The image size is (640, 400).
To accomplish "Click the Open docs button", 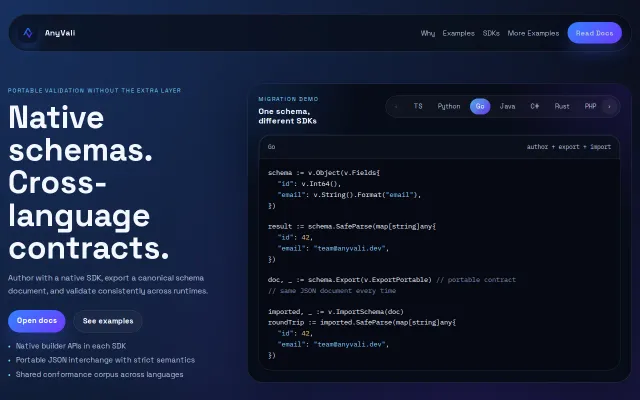I will click(37, 321).
